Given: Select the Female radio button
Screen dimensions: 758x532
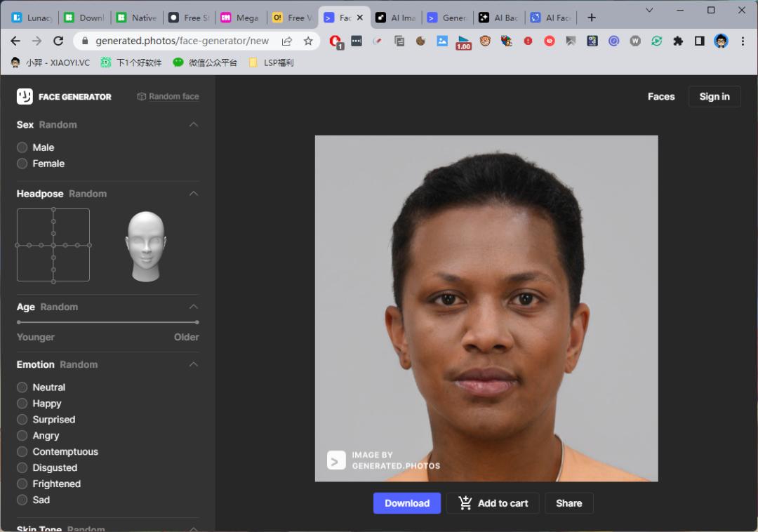Looking at the screenshot, I should 22,164.
